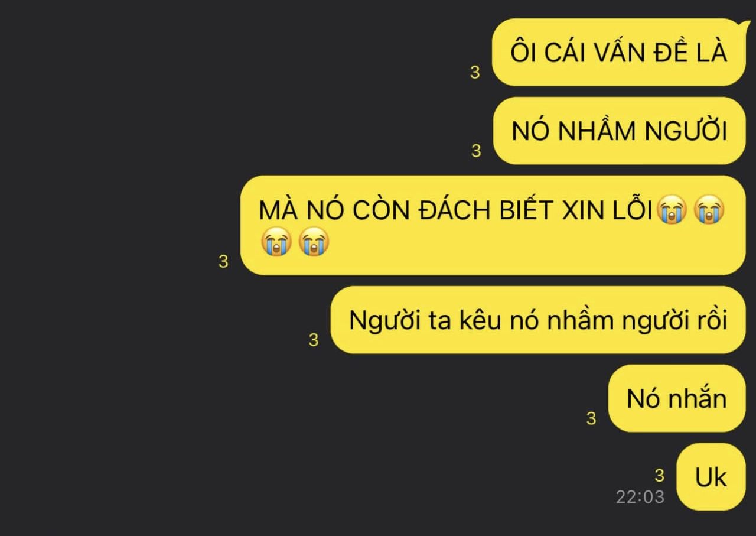
Task: Select the first crying emoji on the second line
Action: coord(277,243)
